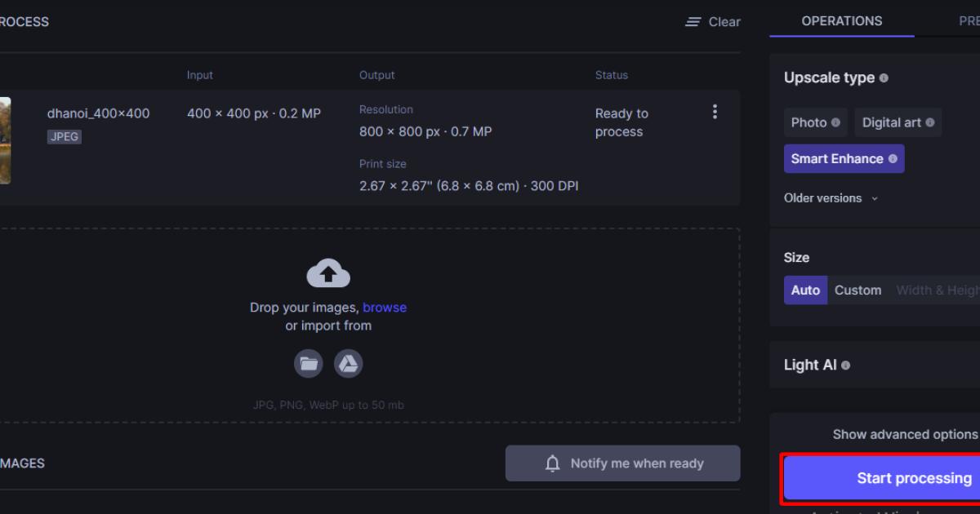Click the info icon next to Upscale type
This screenshot has width=980, height=514.
(884, 78)
